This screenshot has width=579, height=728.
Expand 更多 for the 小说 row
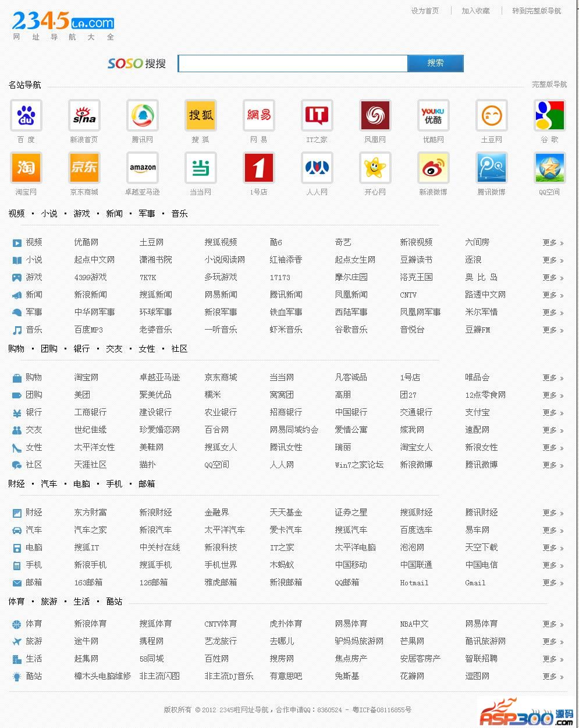coord(553,260)
